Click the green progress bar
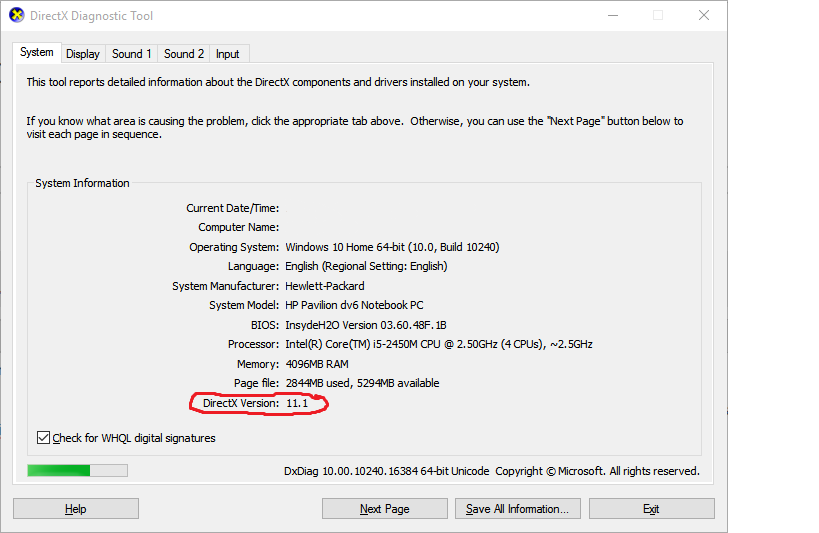Screen dimensions: 819x533 [x=77, y=470]
